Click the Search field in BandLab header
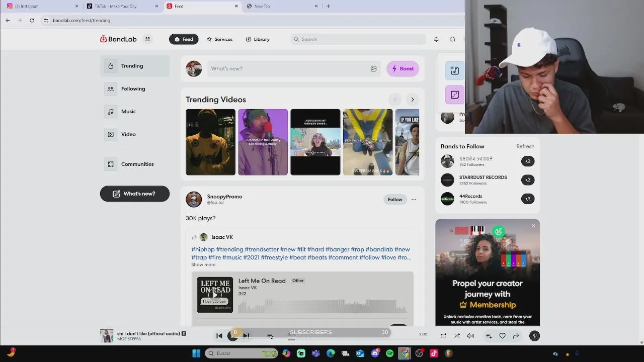Viewport: 644px width, 362px height. [x=358, y=39]
